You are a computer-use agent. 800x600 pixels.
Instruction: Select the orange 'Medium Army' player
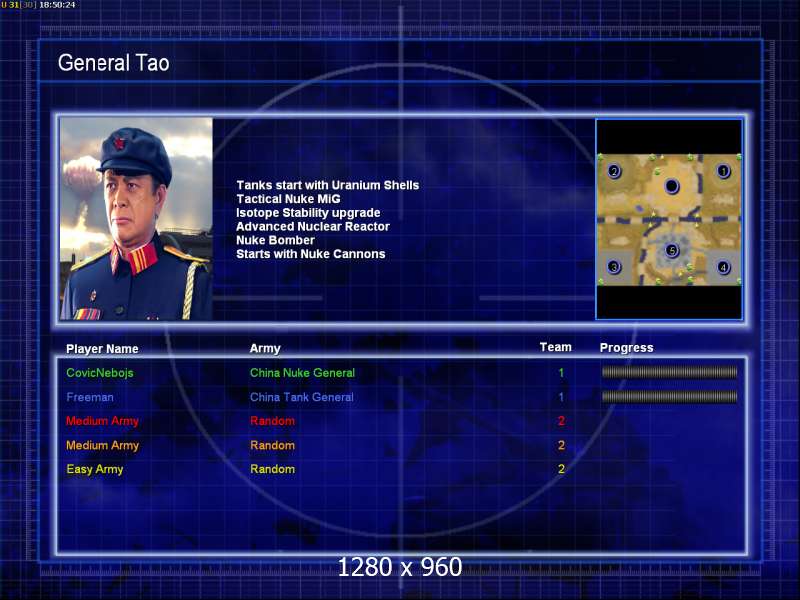103,445
